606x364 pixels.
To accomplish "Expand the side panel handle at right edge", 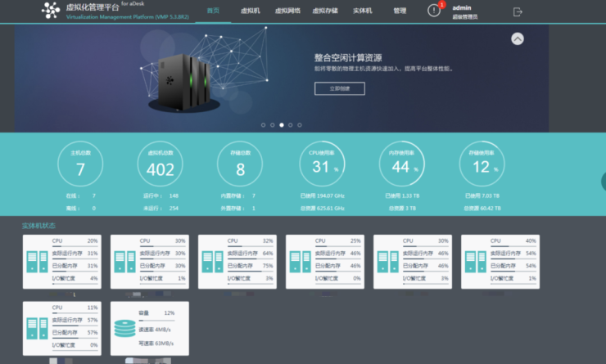I will 602,182.
